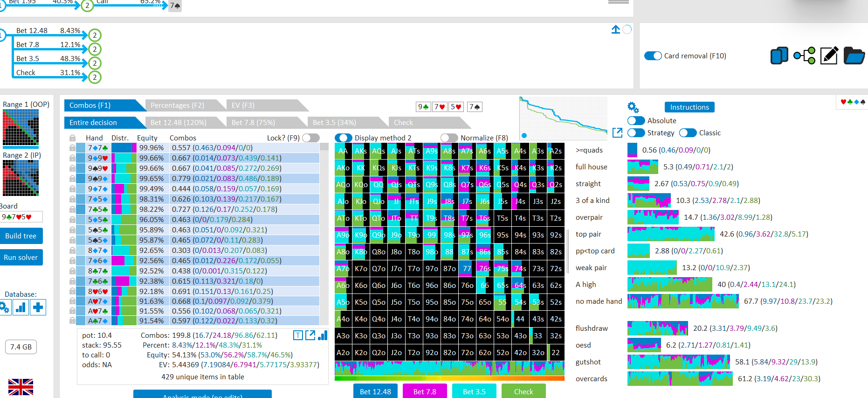Open the Instructions button

pos(689,107)
